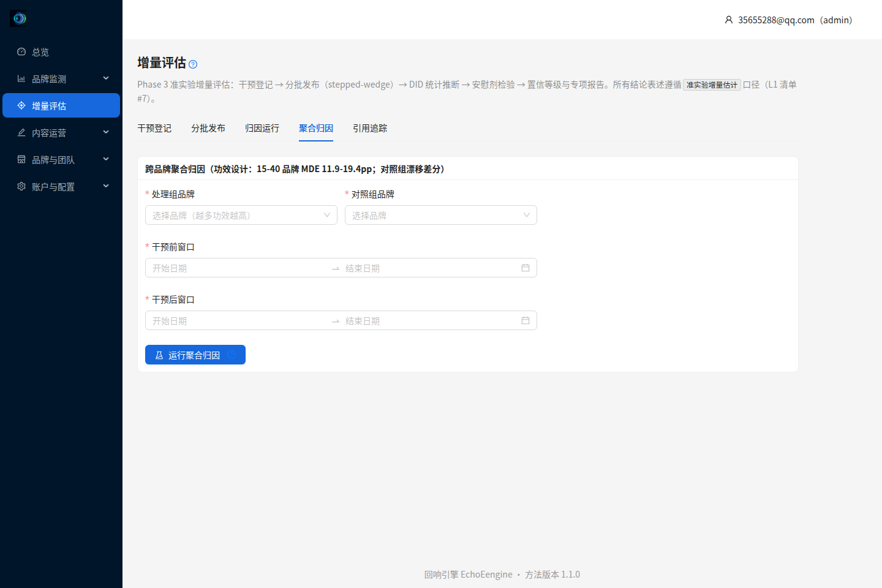The height and width of the screenshot is (588, 882).
Task: Focus 结束日期 input under 干预前窗口
Action: (x=431, y=268)
